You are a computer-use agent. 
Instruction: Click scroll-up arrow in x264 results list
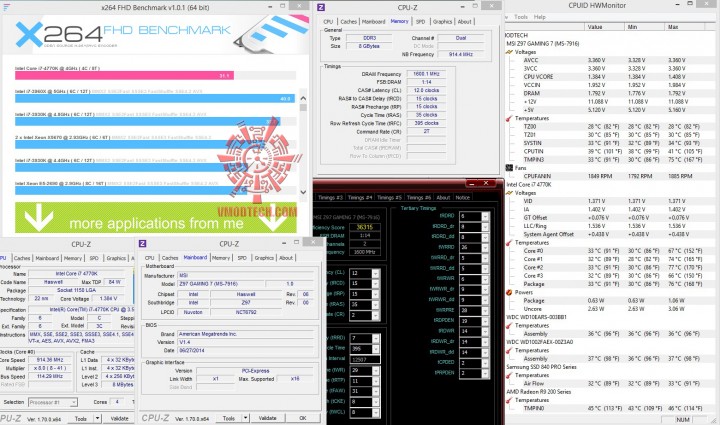click(x=303, y=98)
